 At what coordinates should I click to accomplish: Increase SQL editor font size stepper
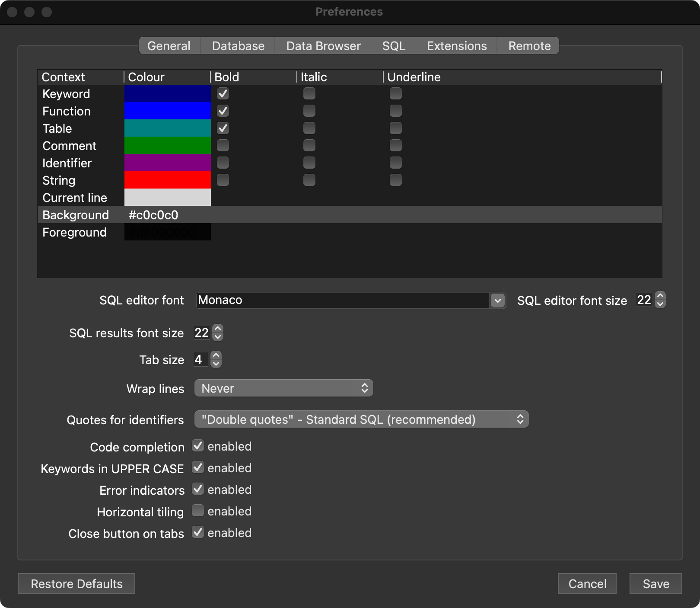point(660,296)
